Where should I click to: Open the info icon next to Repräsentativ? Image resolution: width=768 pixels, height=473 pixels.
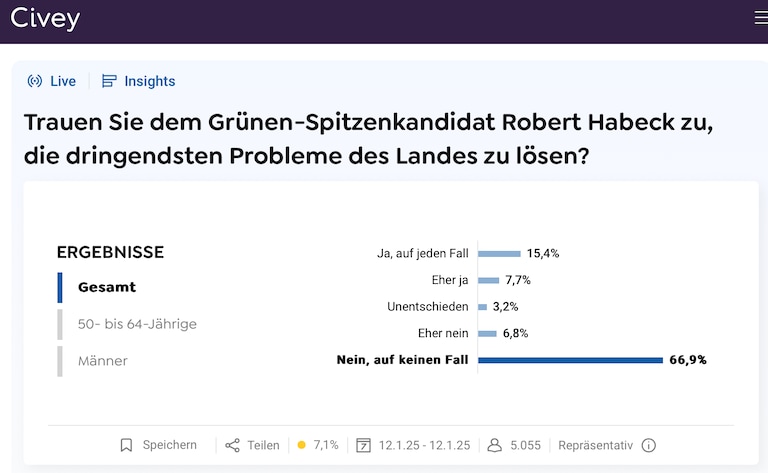[648, 445]
